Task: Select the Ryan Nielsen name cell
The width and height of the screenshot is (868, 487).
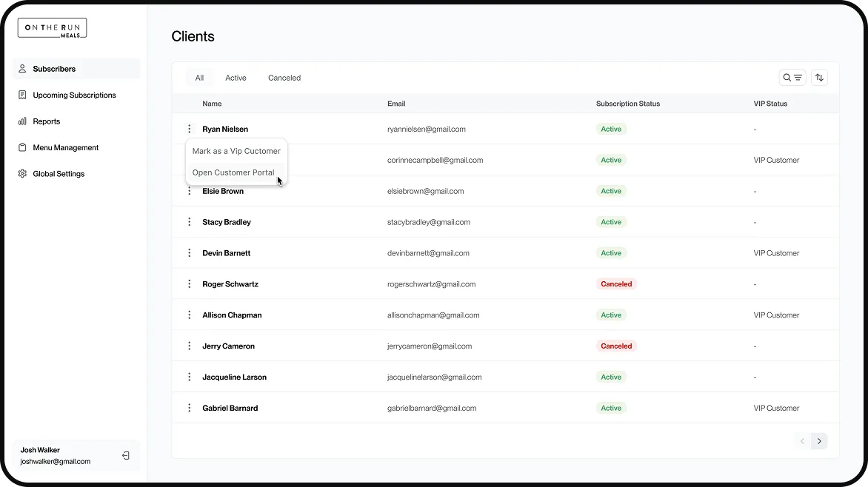Action: (225, 129)
